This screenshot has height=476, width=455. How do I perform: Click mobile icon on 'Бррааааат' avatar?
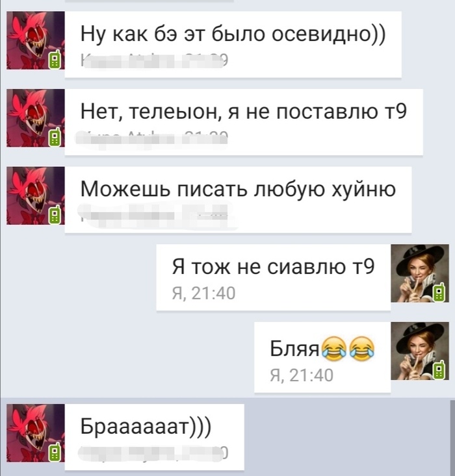point(55,453)
